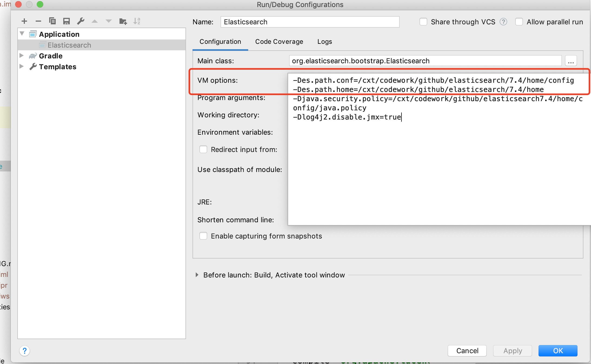Switch to the Logs tab
Viewport: 591px width, 364px height.
pyautogui.click(x=324, y=41)
